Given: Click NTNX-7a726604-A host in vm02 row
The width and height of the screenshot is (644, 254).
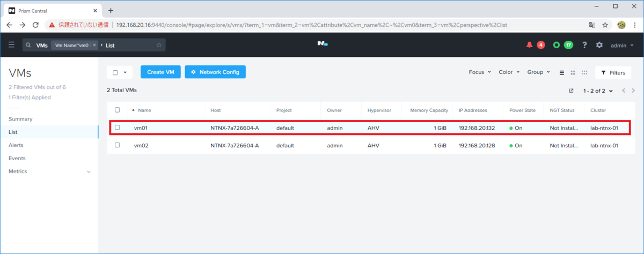Looking at the screenshot, I should 235,145.
